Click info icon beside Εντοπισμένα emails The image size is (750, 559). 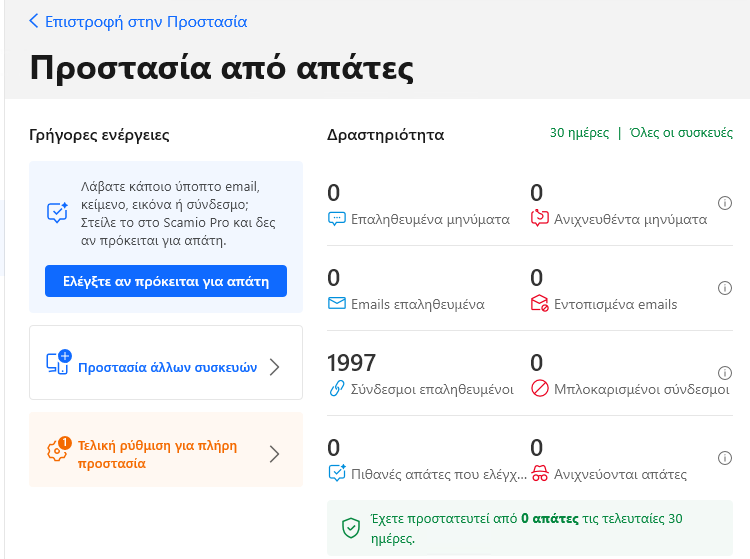click(726, 288)
